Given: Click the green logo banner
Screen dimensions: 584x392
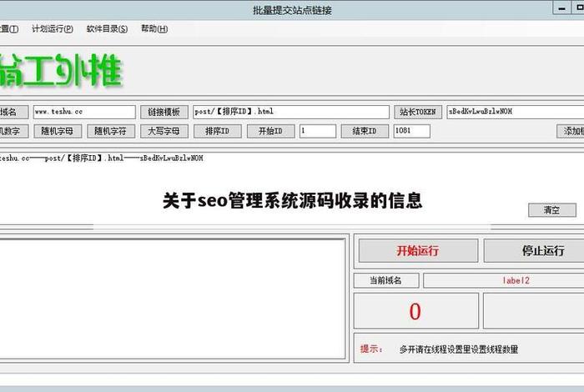Looking at the screenshot, I should (62, 71).
